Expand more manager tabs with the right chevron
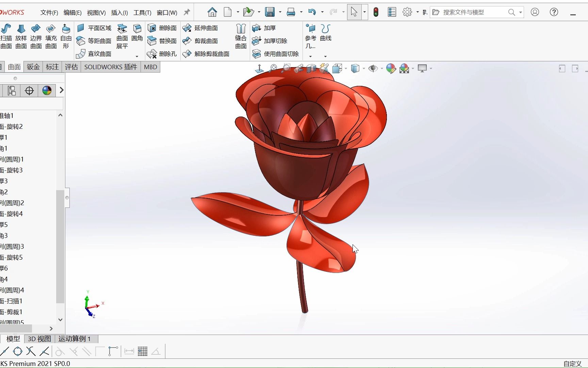This screenshot has width=588, height=368. (x=61, y=90)
